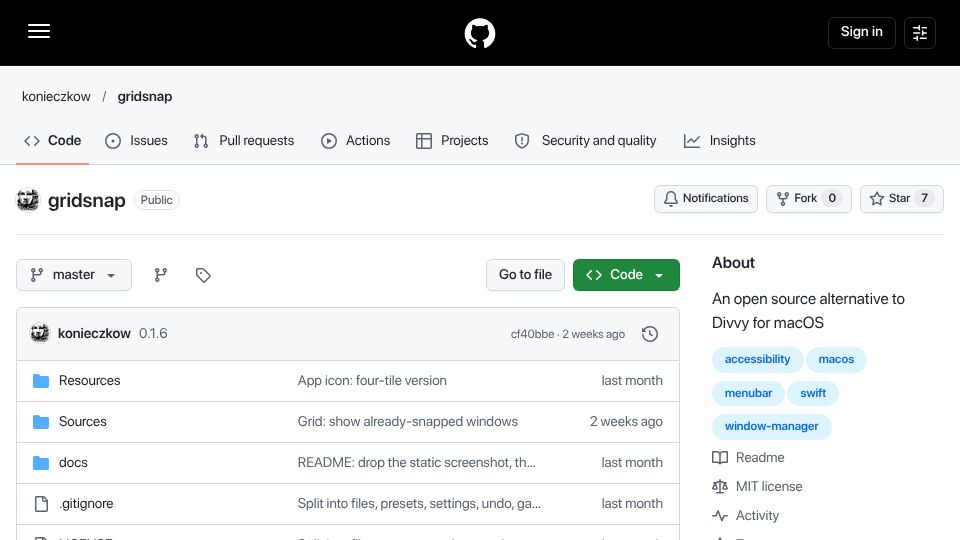
Task: Expand the green Code dropdown
Action: click(626, 275)
